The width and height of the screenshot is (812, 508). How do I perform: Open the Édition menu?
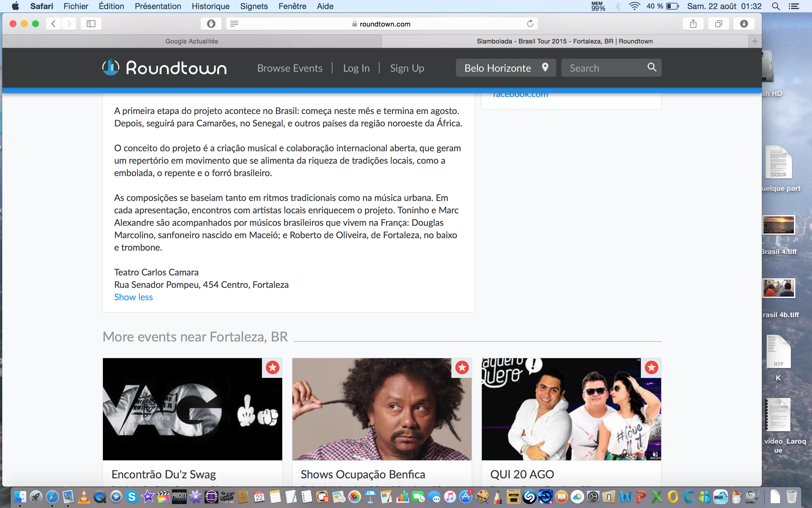click(x=111, y=6)
